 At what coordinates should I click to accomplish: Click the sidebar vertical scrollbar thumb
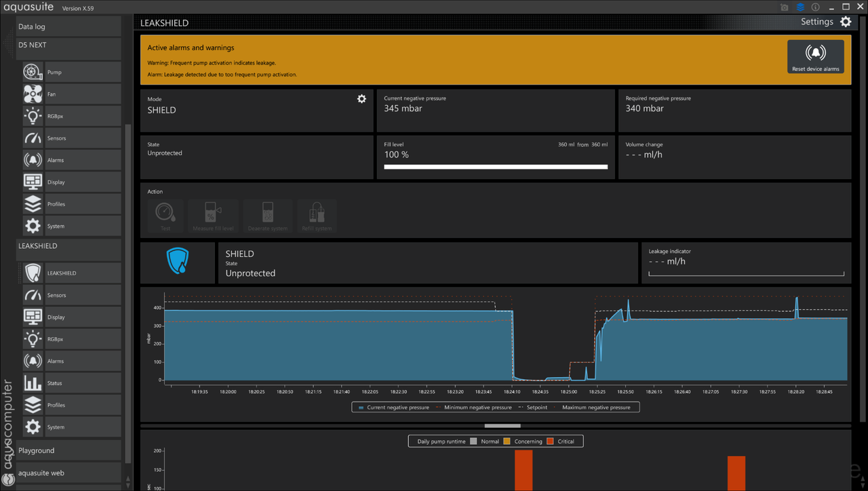(x=128, y=292)
